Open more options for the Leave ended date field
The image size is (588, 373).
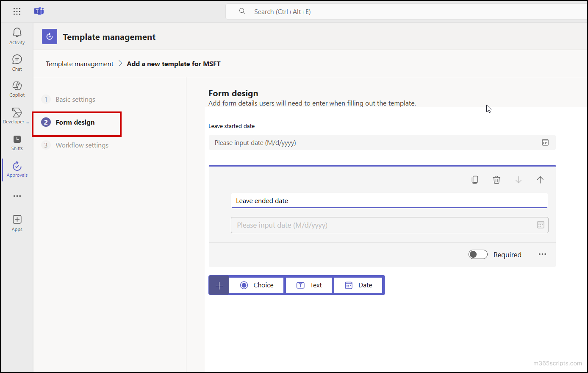pyautogui.click(x=542, y=254)
